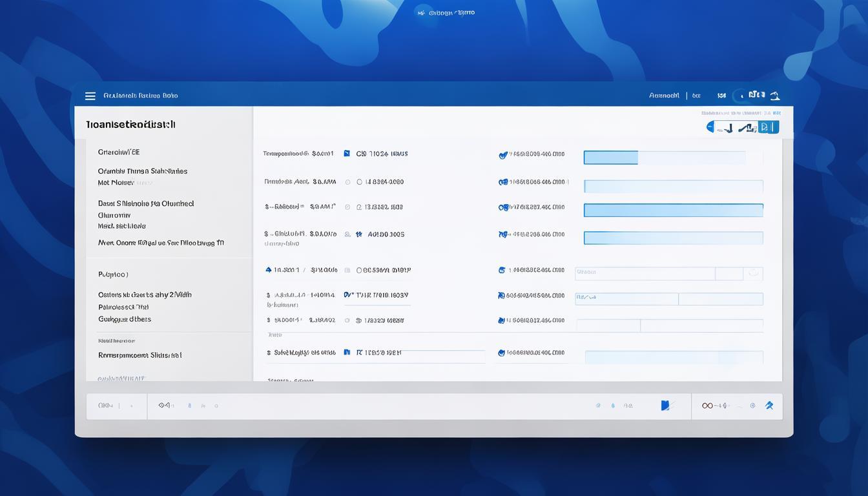Click the right-column blue icon in the seventh row
This screenshot has width=868, height=496.
click(x=501, y=320)
